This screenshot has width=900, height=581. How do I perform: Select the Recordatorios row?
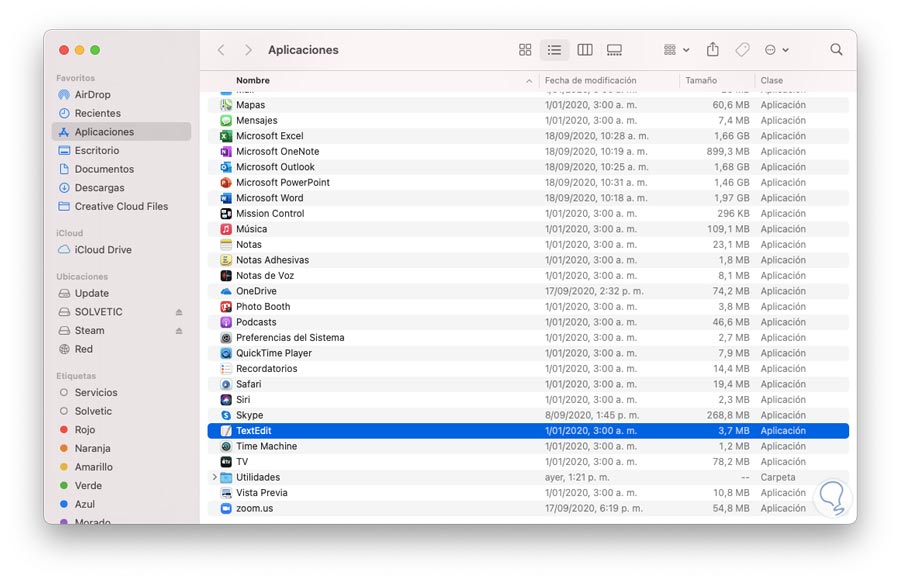point(528,369)
